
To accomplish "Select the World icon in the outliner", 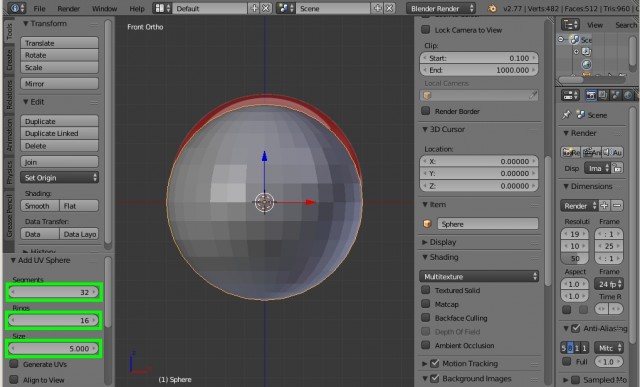I will [587, 64].
